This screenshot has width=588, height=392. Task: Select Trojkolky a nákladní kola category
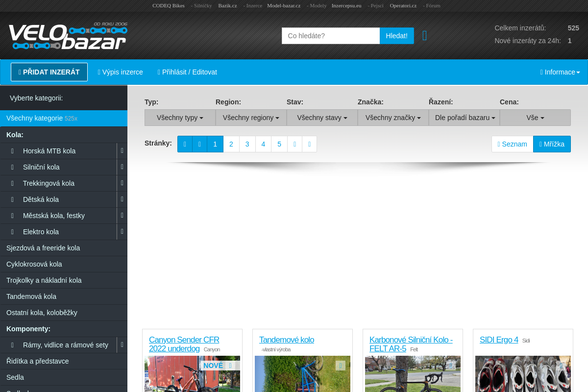[64, 280]
